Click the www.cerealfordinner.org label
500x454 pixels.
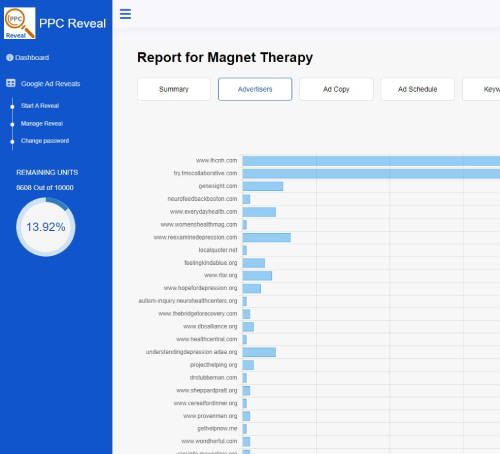206,403
